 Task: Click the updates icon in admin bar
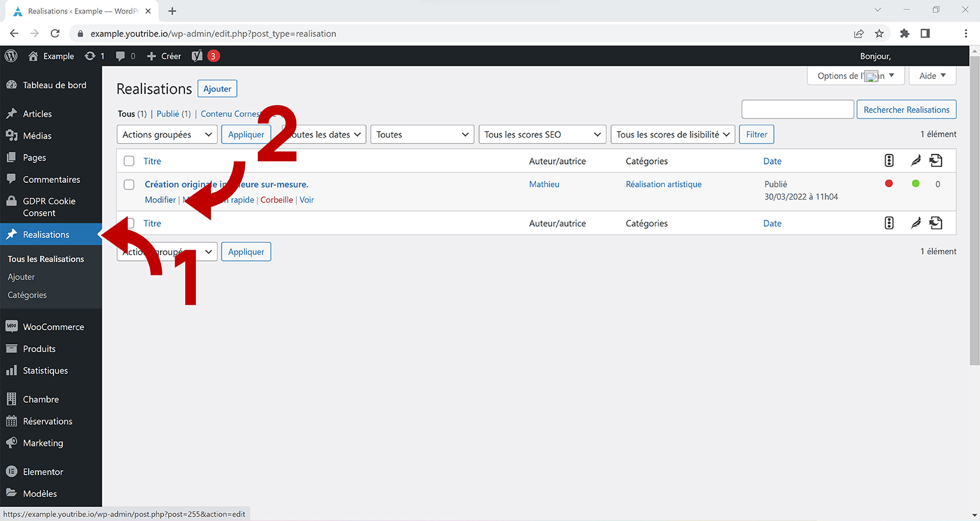click(90, 56)
